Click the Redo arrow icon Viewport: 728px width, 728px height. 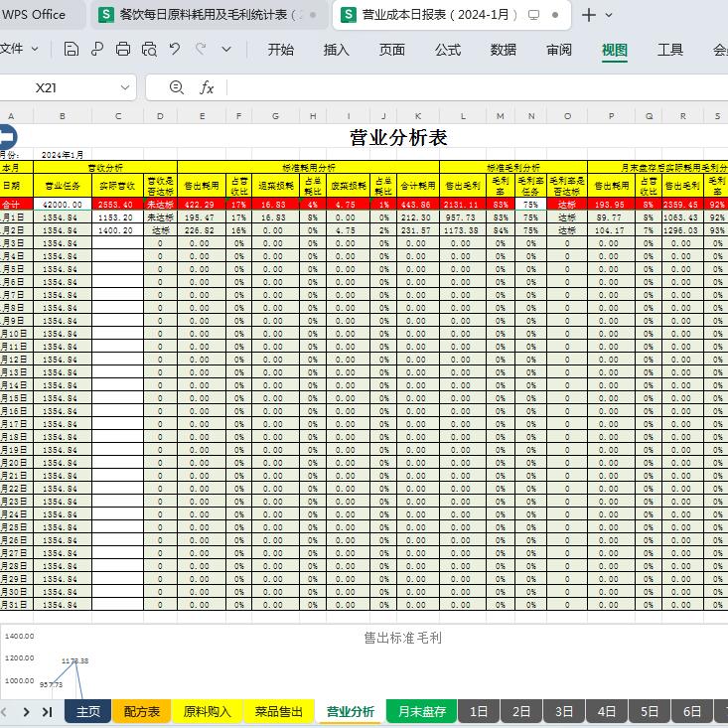[201, 49]
